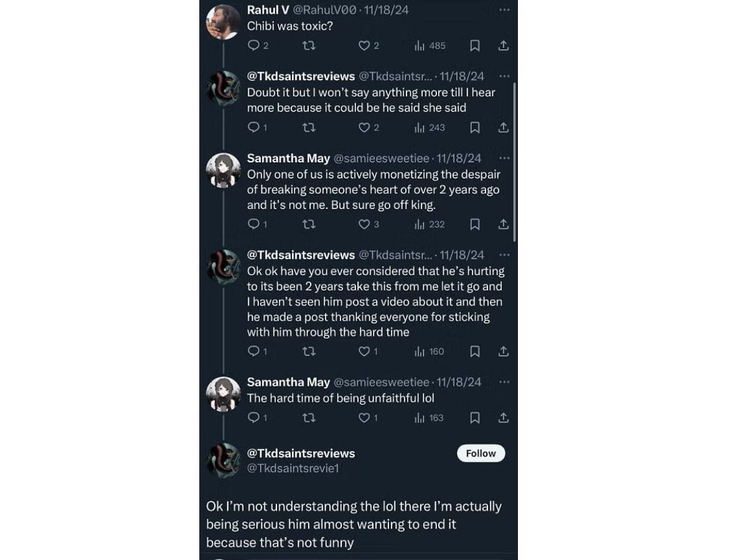The image size is (747, 560).
Task: Reply to Rahul V's 'Chibi was toxic?' tweet
Action: (x=254, y=45)
